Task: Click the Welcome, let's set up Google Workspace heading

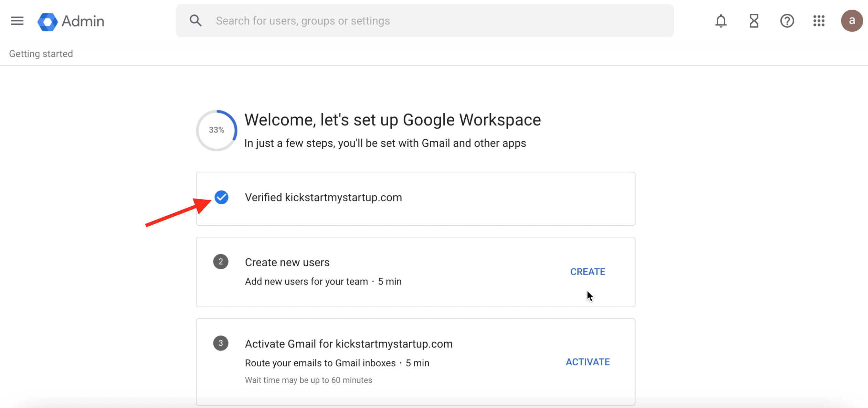Action: 392,120
